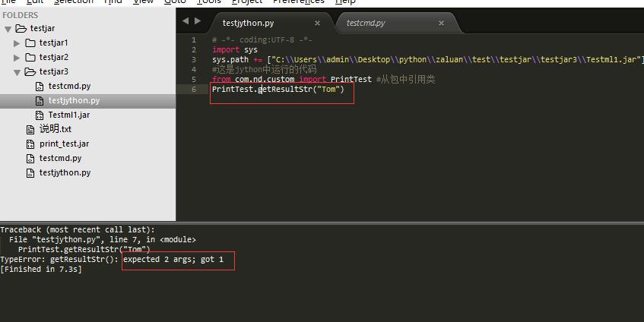This screenshot has height=322, width=644.
Task: Click line number 6 in gutter
Action: 194,90
